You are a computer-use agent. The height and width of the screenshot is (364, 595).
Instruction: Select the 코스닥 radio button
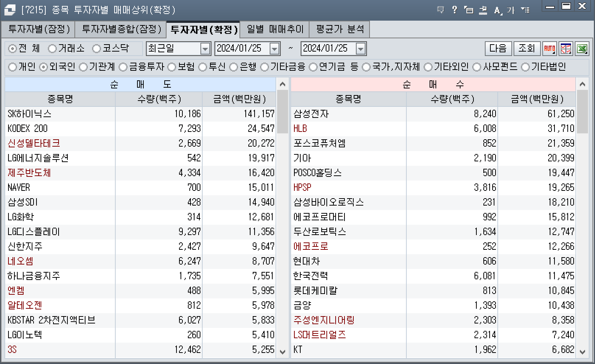(x=97, y=49)
